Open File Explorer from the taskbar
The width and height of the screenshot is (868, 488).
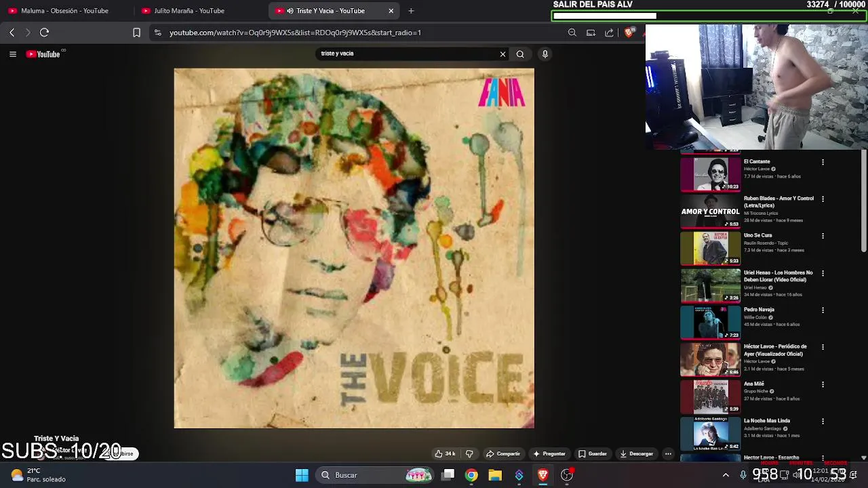pos(495,475)
